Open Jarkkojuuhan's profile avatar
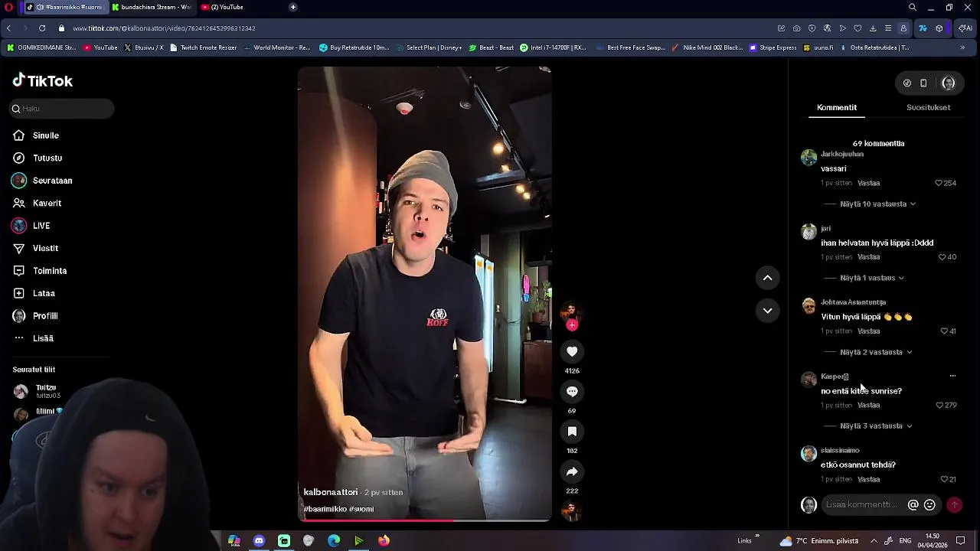 pyautogui.click(x=808, y=158)
